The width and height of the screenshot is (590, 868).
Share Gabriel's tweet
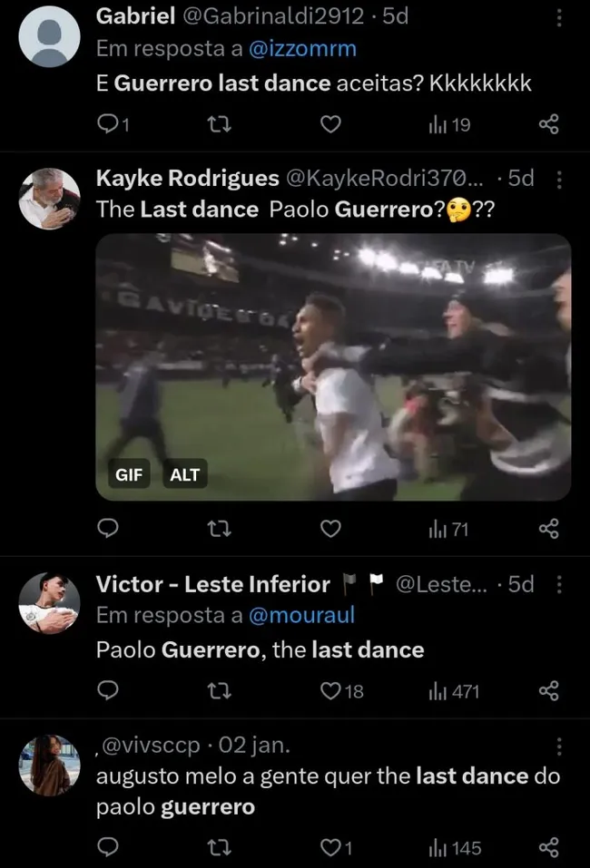click(x=549, y=125)
